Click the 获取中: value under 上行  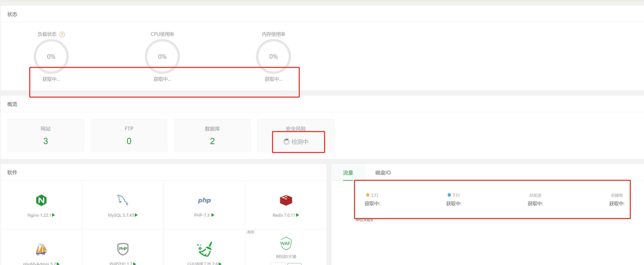(372, 204)
